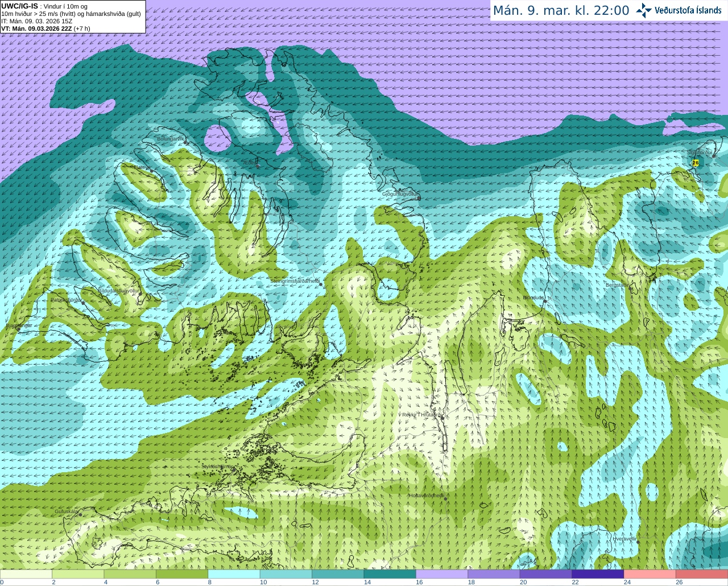The height and width of the screenshot is (586, 728).
Task: Select the Bjargtangar station label
Action: 18,326
